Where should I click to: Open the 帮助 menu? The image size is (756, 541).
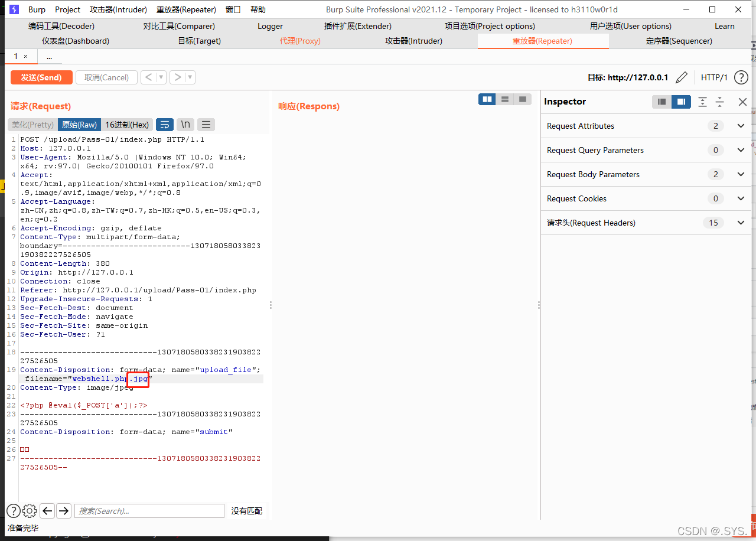(x=258, y=9)
